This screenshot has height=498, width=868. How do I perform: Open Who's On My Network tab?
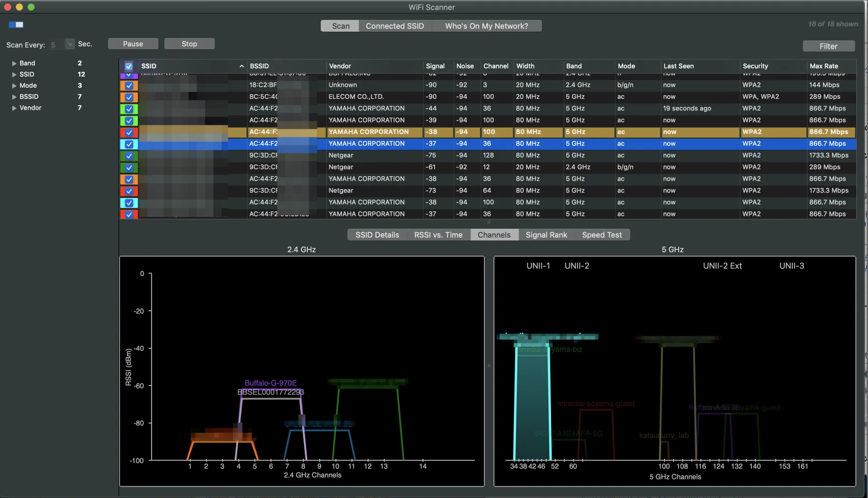pyautogui.click(x=486, y=26)
